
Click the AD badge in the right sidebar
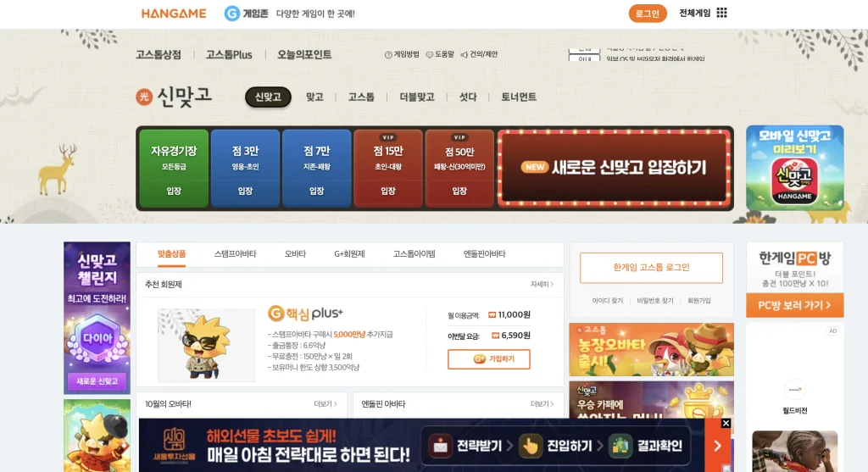click(832, 330)
